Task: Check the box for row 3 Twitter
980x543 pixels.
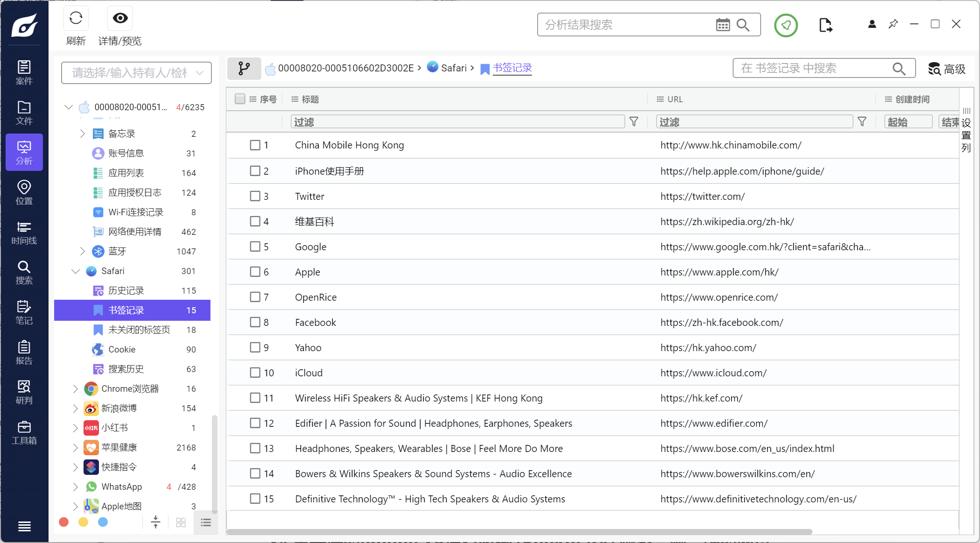Action: click(255, 196)
